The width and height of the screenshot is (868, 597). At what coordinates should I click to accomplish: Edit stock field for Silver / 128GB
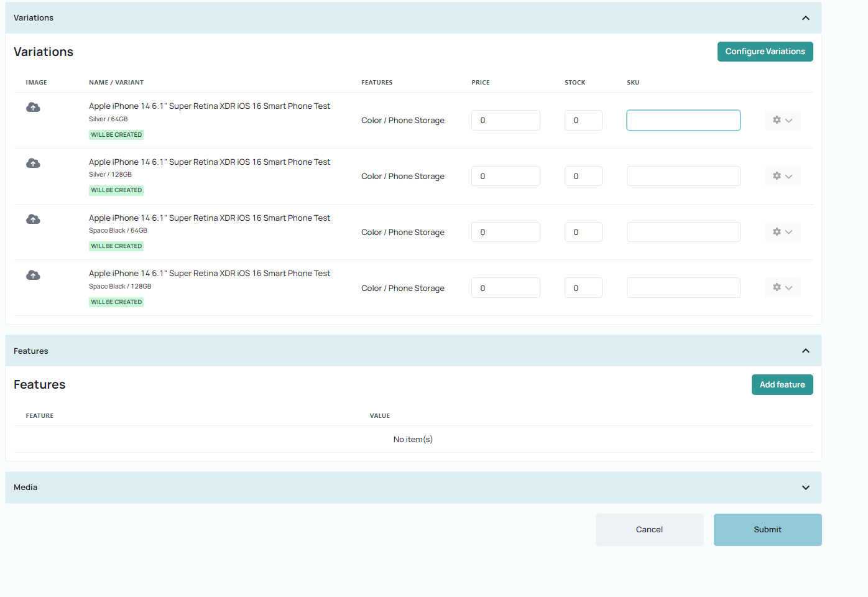(x=583, y=176)
